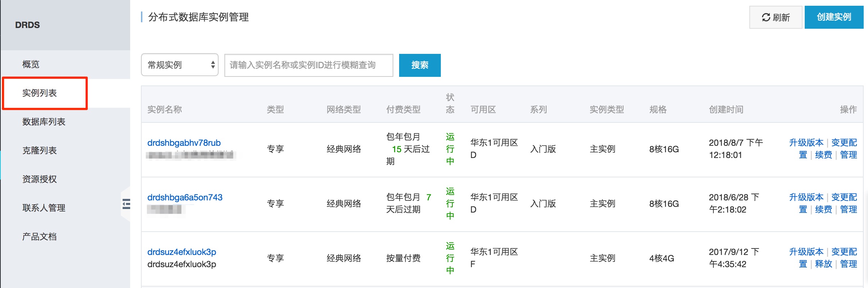Screen dimensions: 868x288
Task: Click 变更配置 for drdshbgabhv78rub
Action: (844, 143)
